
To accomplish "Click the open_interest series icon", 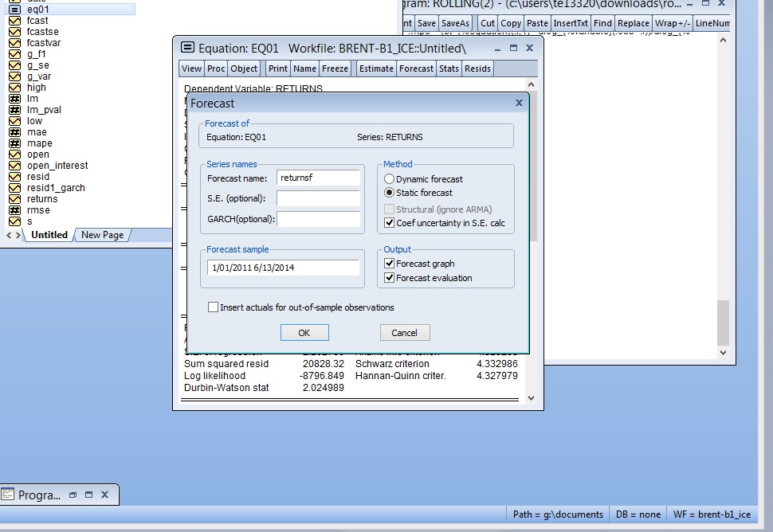I will [x=14, y=166].
